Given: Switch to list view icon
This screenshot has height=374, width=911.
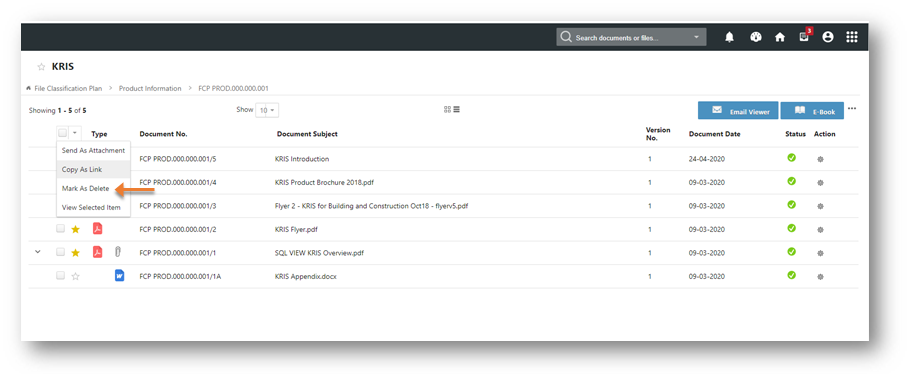Looking at the screenshot, I should [x=457, y=109].
